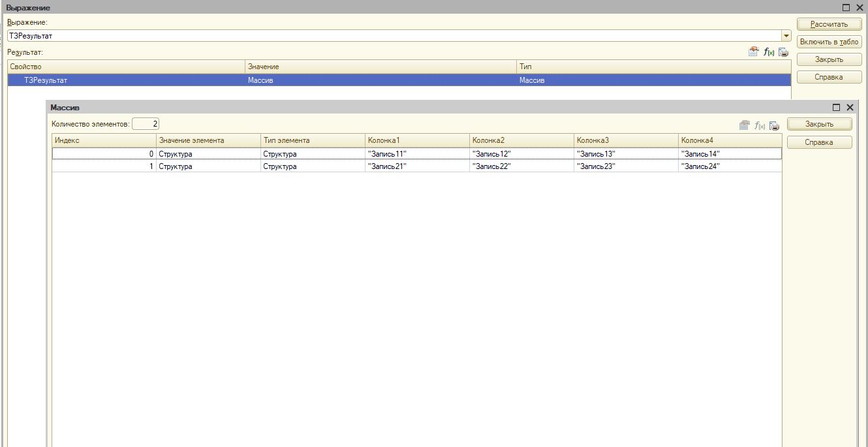Click the "Запись22" cell

pyautogui.click(x=521, y=166)
